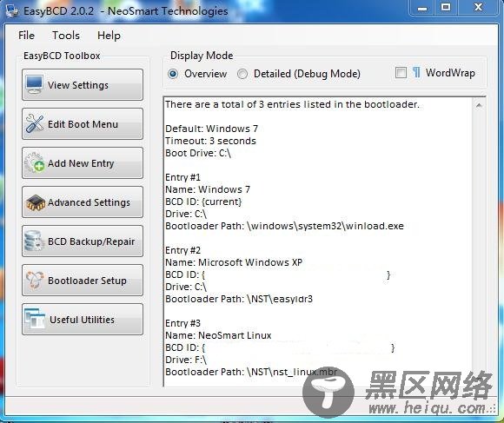Maximize the EasyBCD window
Screen dimensions: 504x423
(446, 8)
